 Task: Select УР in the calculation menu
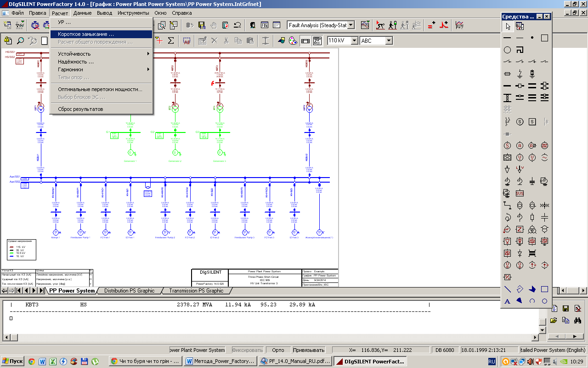(101, 22)
